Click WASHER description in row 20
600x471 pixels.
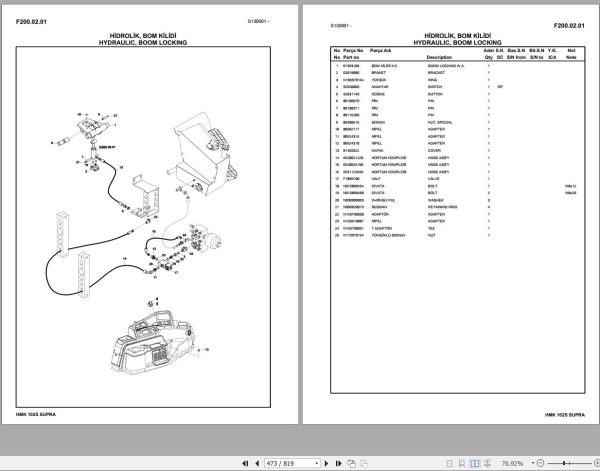[x=435, y=200]
